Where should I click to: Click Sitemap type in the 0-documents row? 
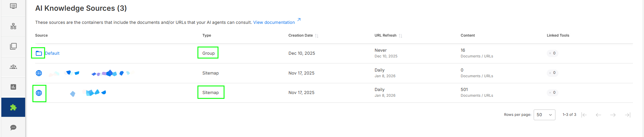(210, 73)
